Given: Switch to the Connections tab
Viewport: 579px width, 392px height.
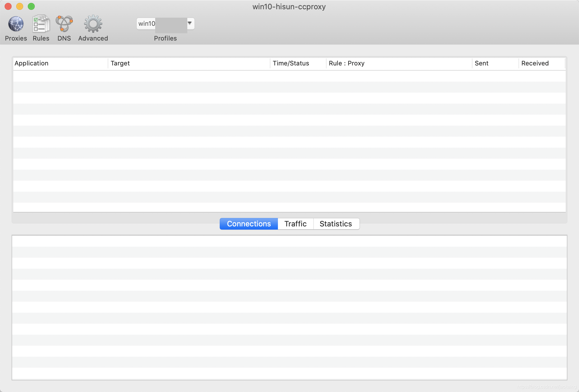Looking at the screenshot, I should point(249,224).
